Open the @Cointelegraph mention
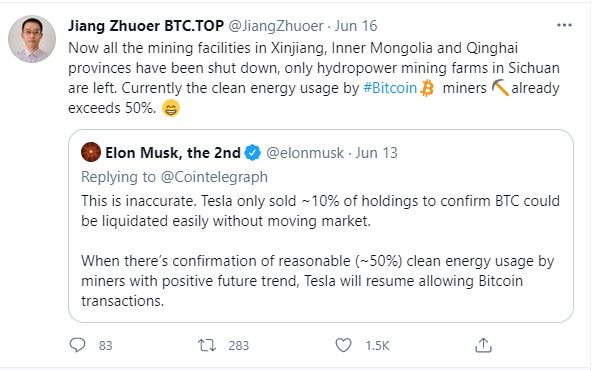Viewport: 593px width, 370px height. (x=214, y=177)
